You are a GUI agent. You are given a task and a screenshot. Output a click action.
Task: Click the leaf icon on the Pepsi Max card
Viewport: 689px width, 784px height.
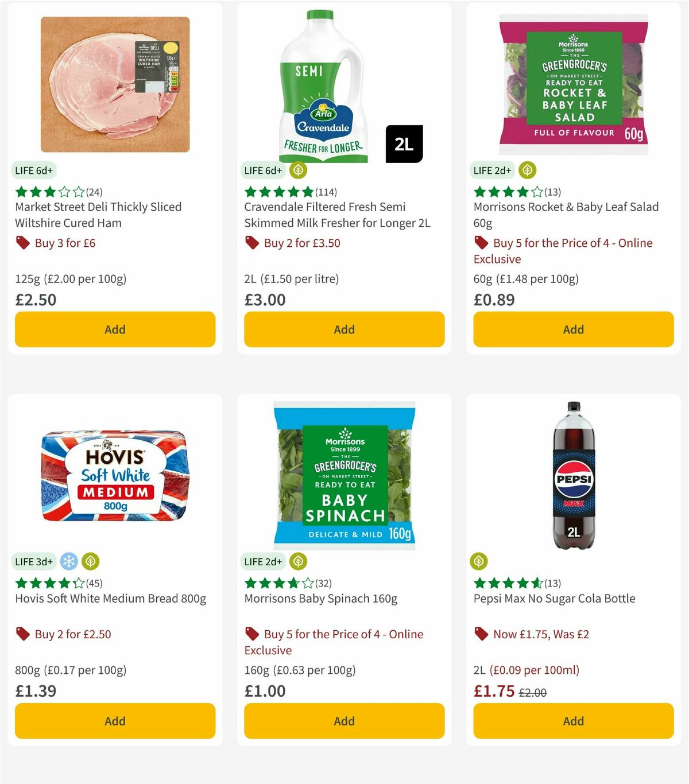pos(478,561)
